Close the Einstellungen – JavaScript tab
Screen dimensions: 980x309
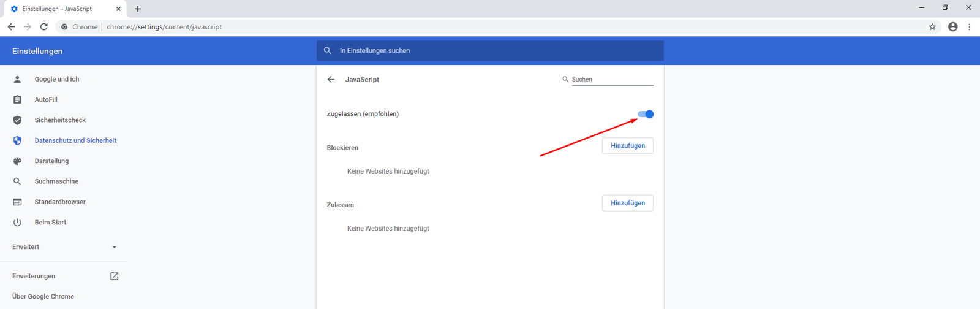(118, 9)
